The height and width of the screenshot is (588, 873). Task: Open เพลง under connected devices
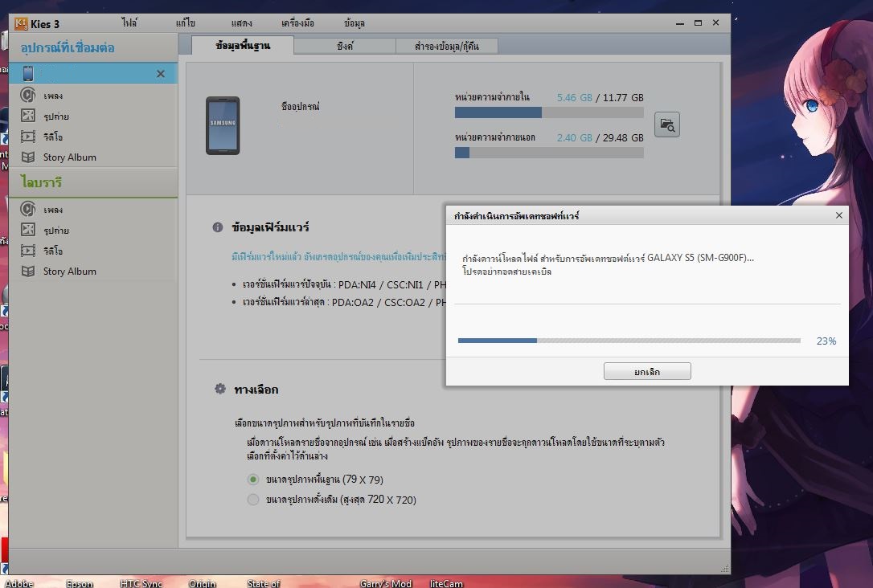(x=53, y=96)
